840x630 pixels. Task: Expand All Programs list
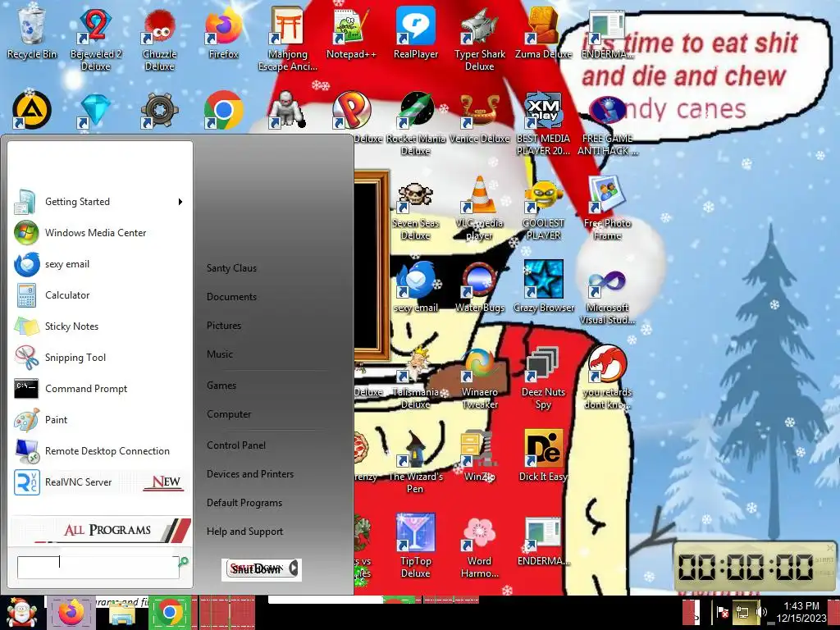(101, 530)
